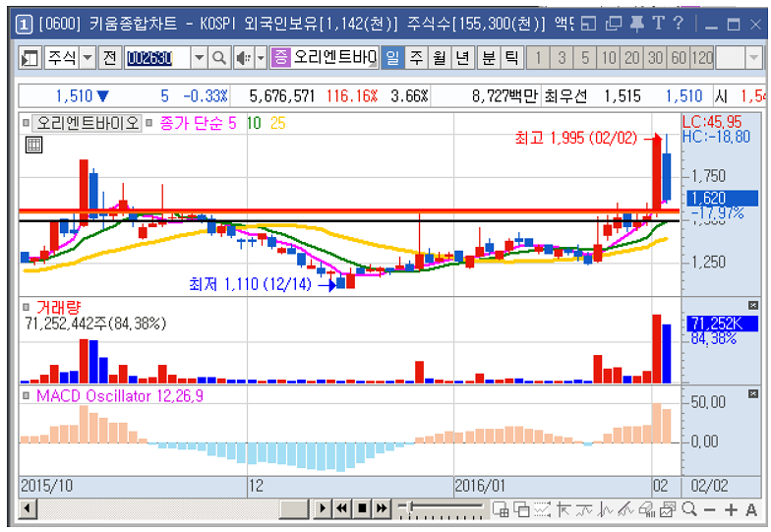Viewport: 771px width, 532px height.
Task: Toggle the square marker before 거래량 label
Action: pos(26,308)
